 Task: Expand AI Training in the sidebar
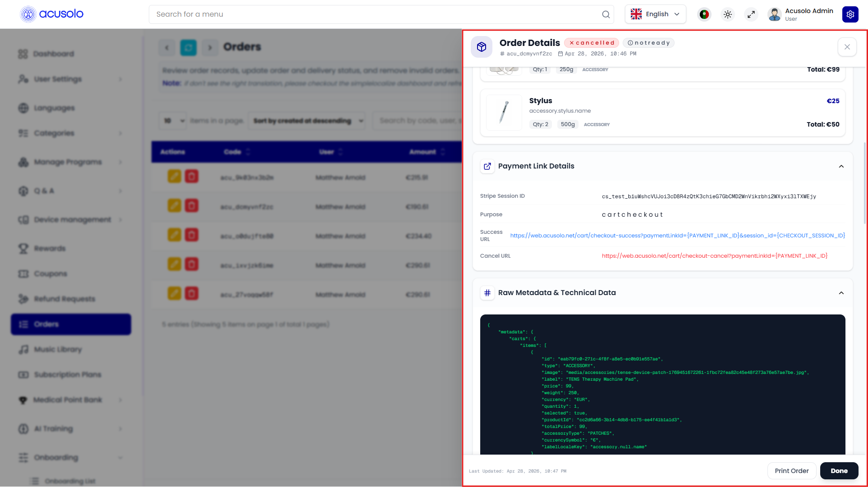(71, 429)
